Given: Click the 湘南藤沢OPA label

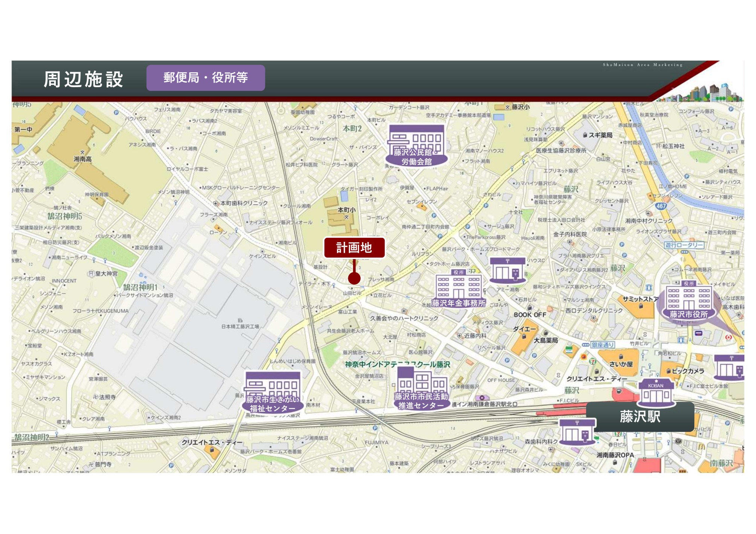Looking at the screenshot, I should coord(615,455).
